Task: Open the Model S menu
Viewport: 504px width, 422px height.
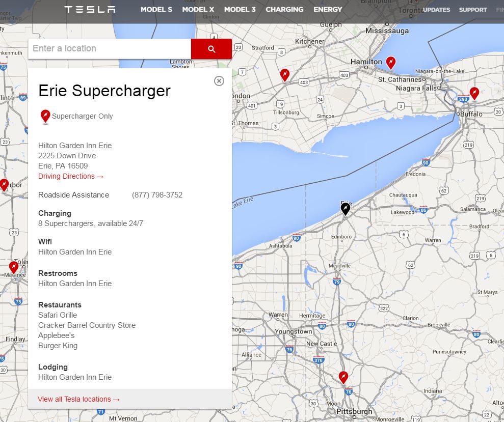Action: (156, 9)
